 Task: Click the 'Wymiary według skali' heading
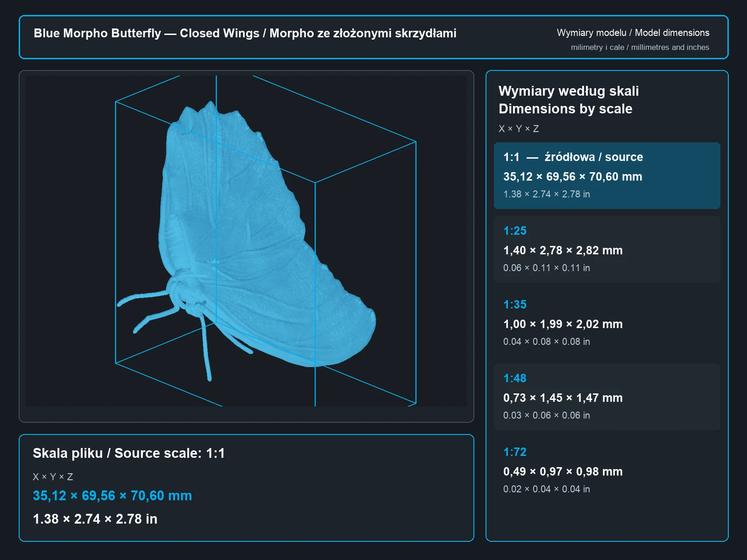click(x=569, y=91)
